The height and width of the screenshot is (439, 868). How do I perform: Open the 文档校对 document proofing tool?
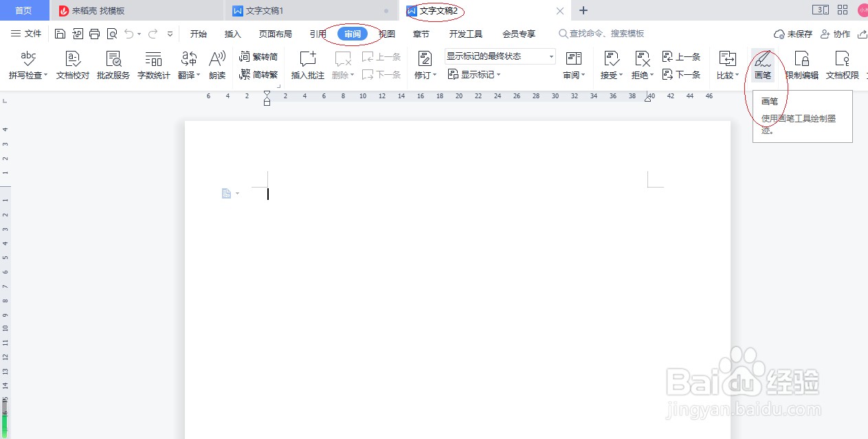(x=73, y=65)
